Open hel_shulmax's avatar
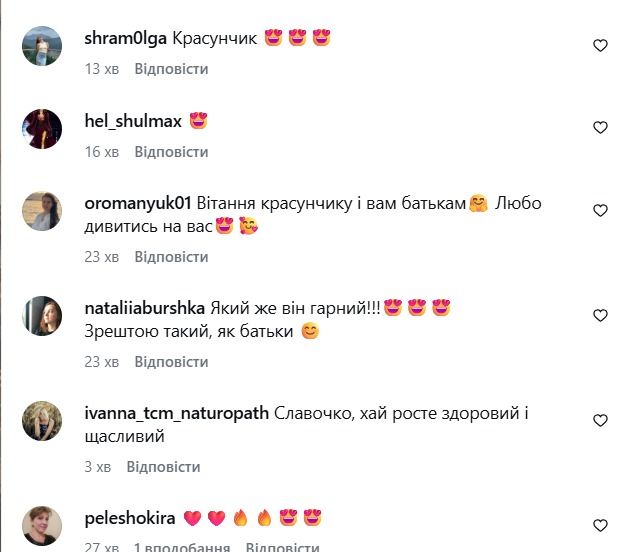Screen dimensions: 624x552 coord(42,129)
